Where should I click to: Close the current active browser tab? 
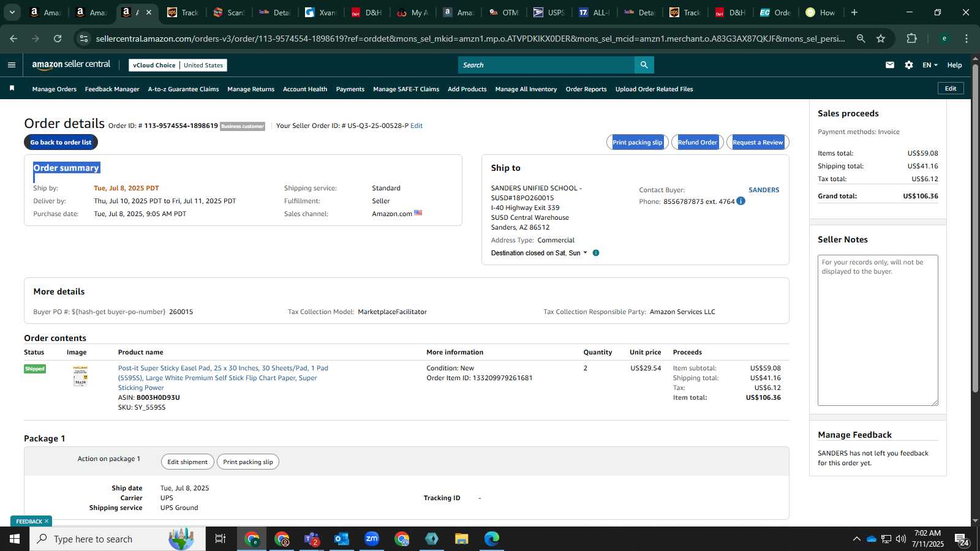pos(149,12)
